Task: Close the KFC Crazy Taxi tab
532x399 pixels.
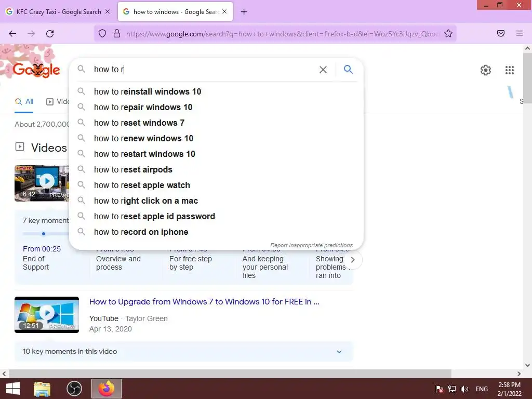Action: (108, 11)
